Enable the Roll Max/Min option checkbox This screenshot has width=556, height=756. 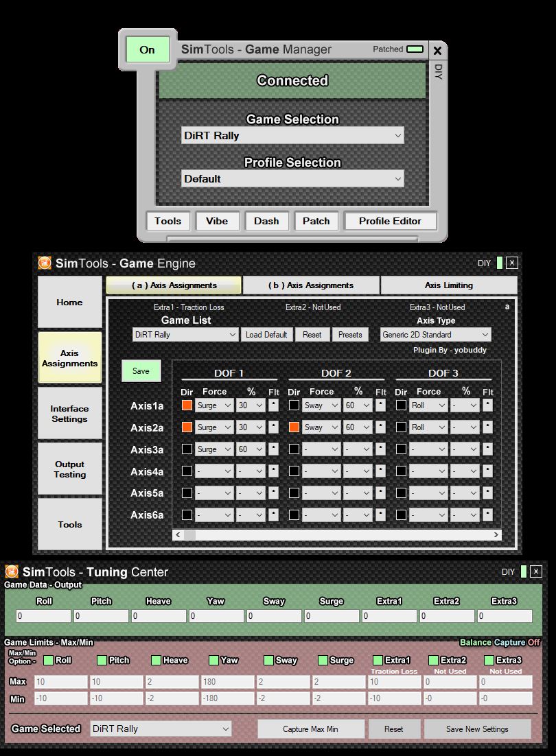click(48, 660)
